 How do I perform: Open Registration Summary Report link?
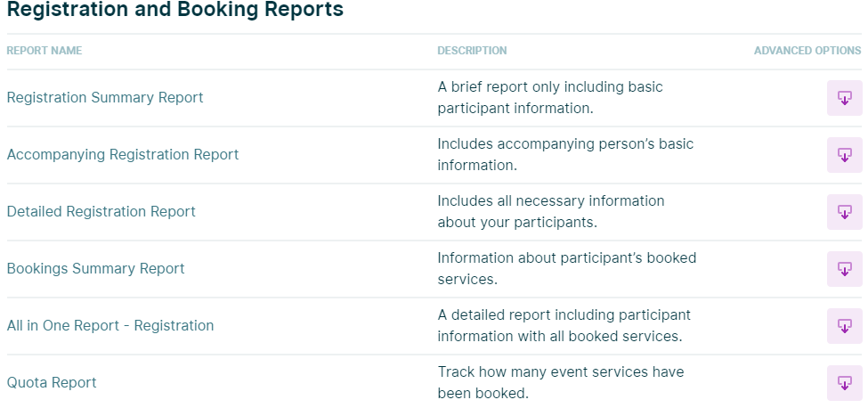(x=105, y=98)
